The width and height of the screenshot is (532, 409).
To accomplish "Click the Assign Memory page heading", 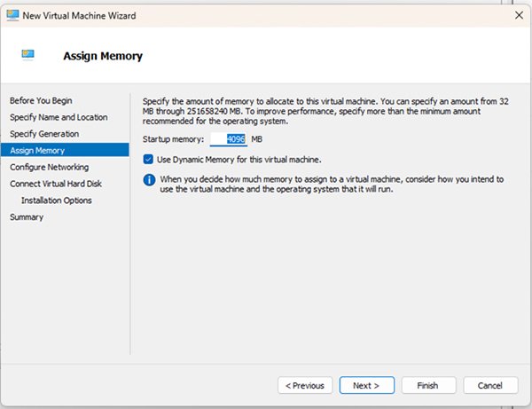I will (103, 57).
